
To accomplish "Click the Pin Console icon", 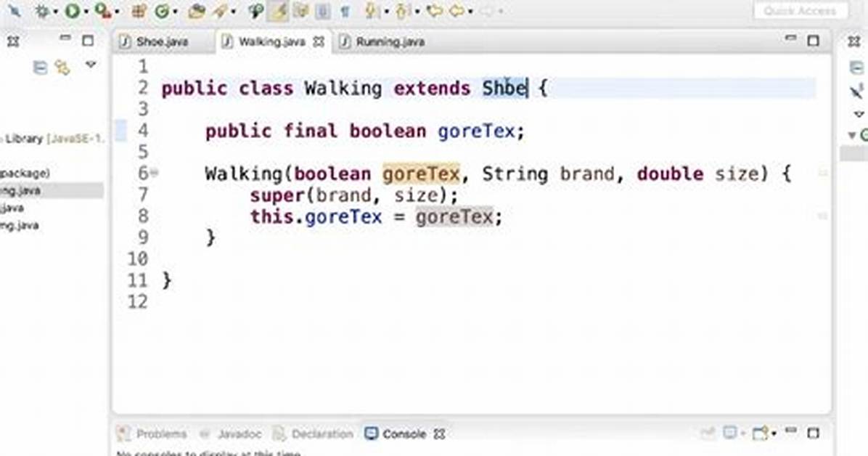I will click(708, 433).
